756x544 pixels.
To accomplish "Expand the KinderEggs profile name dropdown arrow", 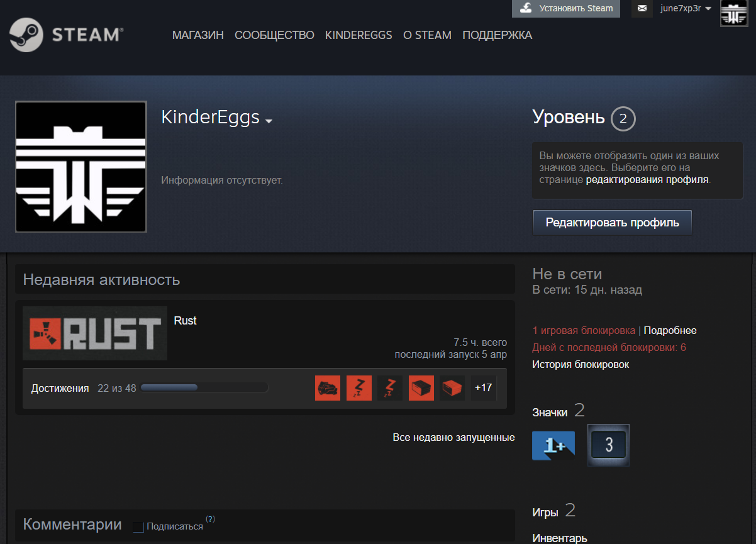I will [269, 121].
